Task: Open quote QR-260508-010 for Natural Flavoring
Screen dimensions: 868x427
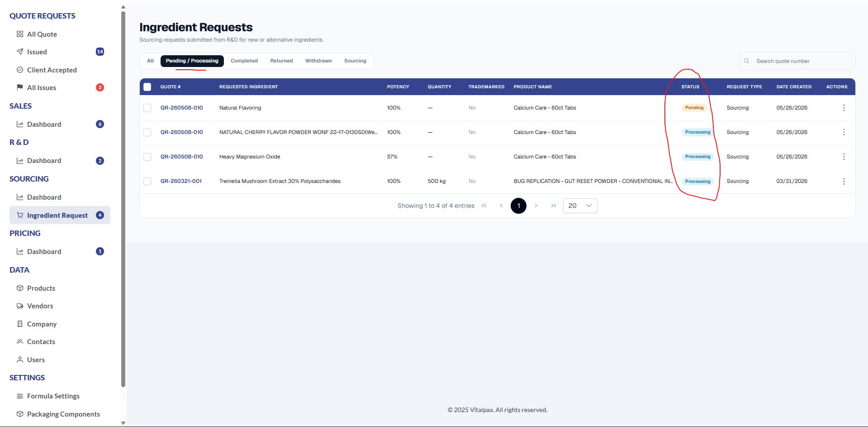Action: tap(181, 108)
